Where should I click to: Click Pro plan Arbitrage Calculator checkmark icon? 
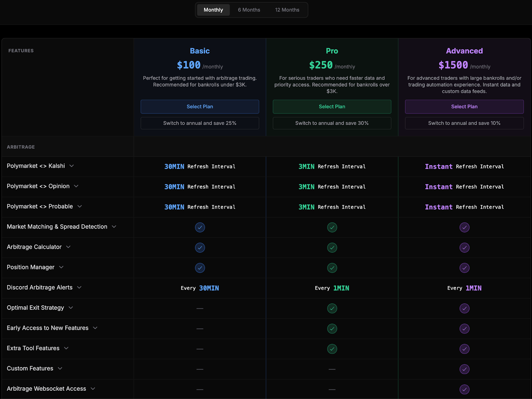point(332,248)
